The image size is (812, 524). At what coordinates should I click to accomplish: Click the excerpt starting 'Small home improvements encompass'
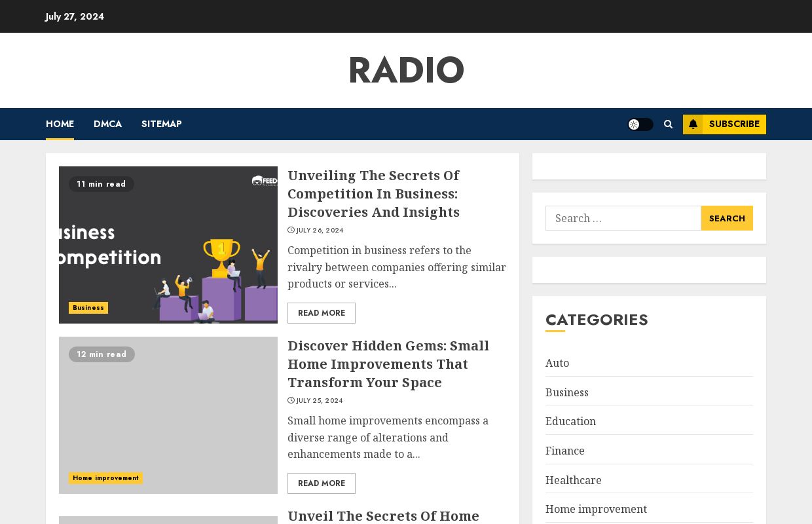click(388, 438)
